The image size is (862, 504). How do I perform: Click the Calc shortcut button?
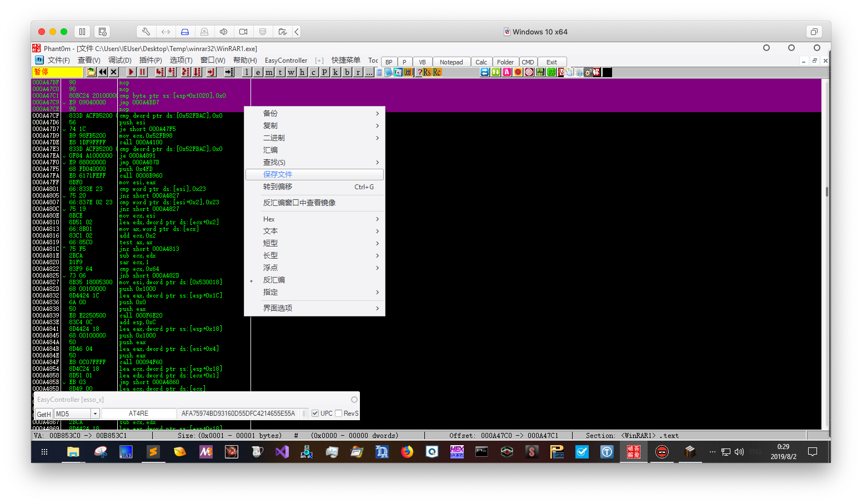[x=481, y=62]
